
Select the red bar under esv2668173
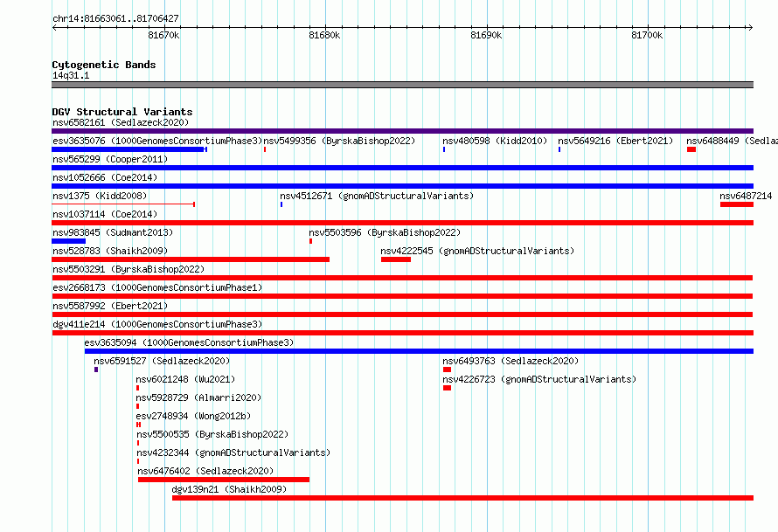click(402, 296)
